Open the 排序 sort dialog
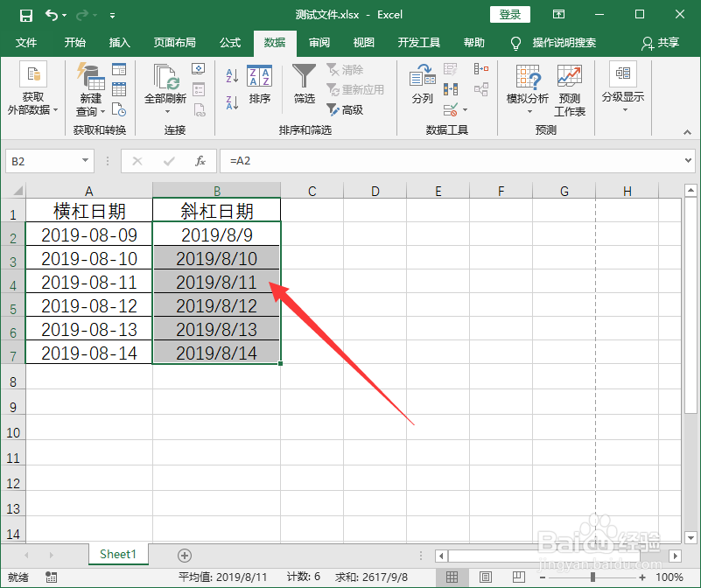Image resolution: width=701 pixels, height=588 pixels. [259, 85]
